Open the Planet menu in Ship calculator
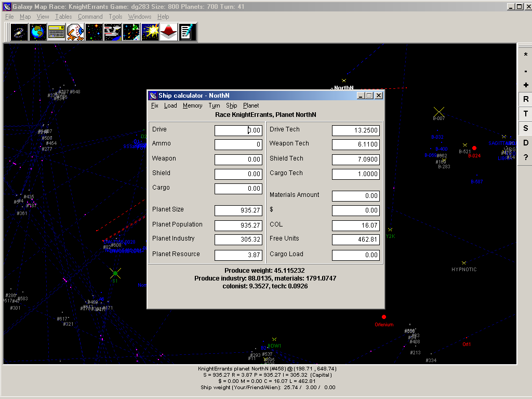The width and height of the screenshot is (532, 399). [251, 105]
